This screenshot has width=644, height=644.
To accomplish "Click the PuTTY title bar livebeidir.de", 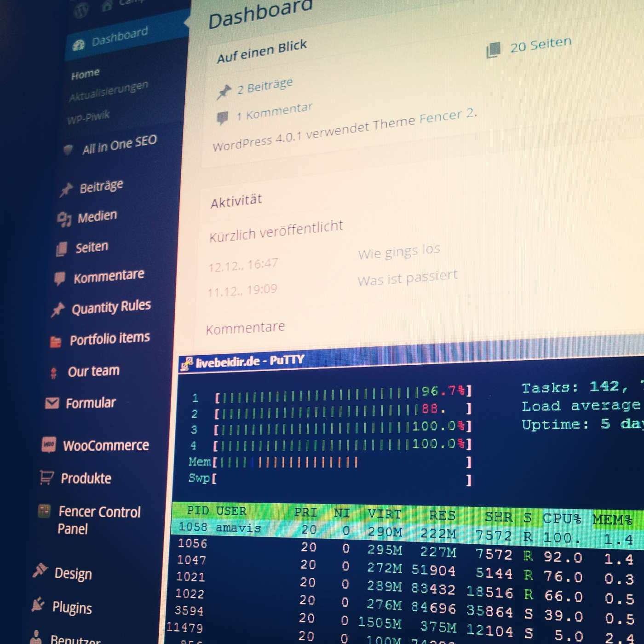I will (x=250, y=362).
